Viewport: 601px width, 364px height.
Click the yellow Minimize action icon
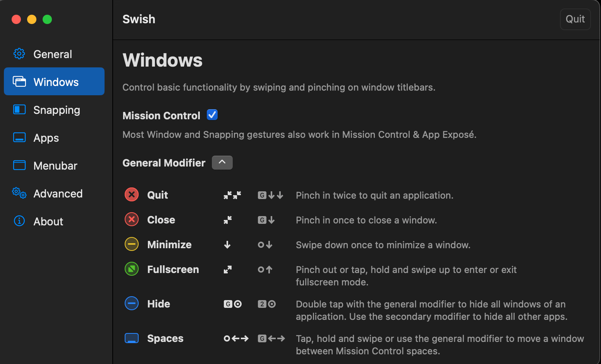(132, 244)
